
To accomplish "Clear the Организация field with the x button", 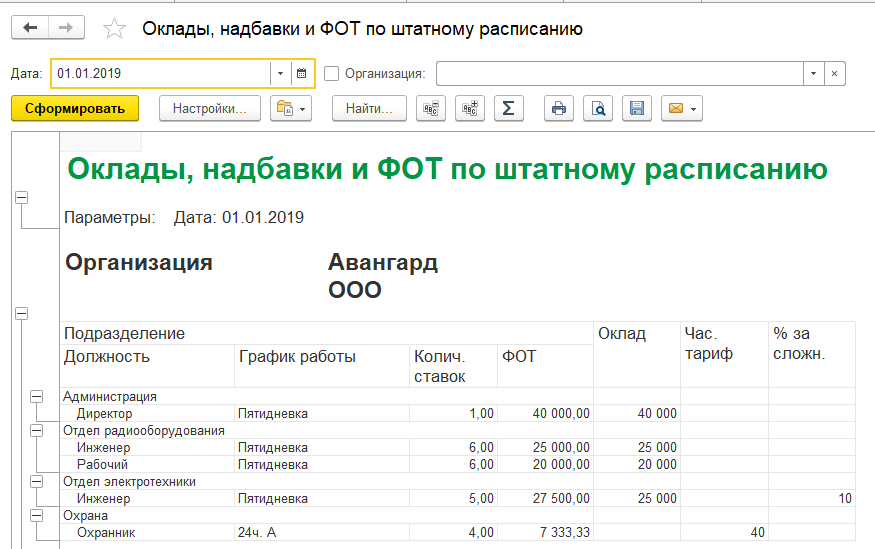I will coord(834,73).
